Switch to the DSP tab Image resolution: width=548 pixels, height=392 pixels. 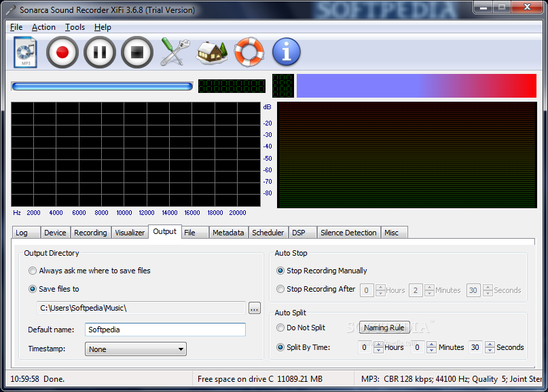click(303, 233)
